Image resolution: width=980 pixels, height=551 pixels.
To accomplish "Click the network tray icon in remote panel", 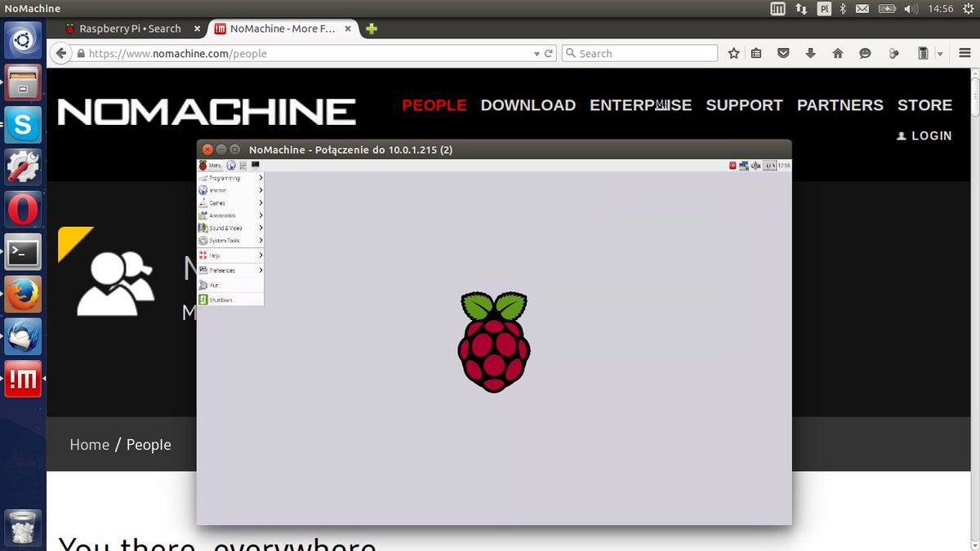I will [x=744, y=166].
